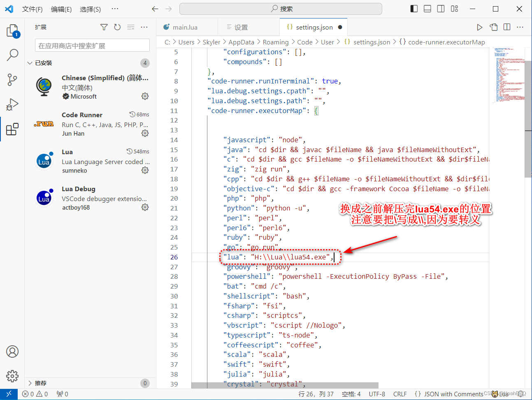The height and width of the screenshot is (400, 532).
Task: Click the installed extensions count badge 4
Action: [x=145, y=63]
